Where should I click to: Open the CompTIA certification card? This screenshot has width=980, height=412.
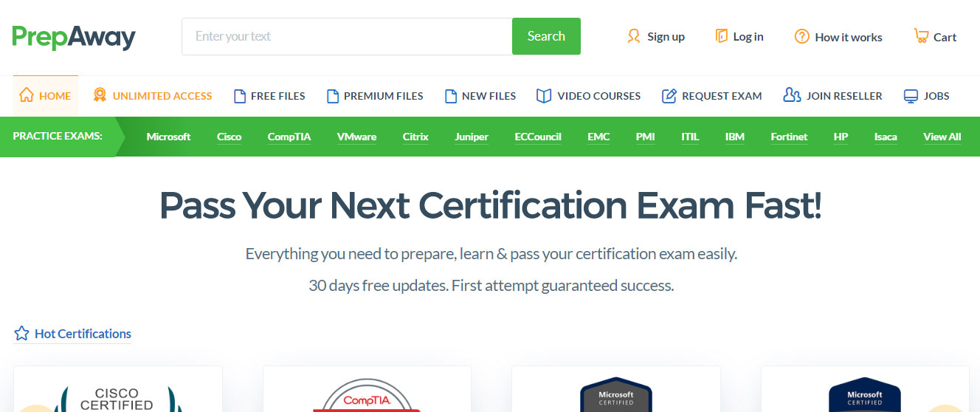click(x=367, y=389)
